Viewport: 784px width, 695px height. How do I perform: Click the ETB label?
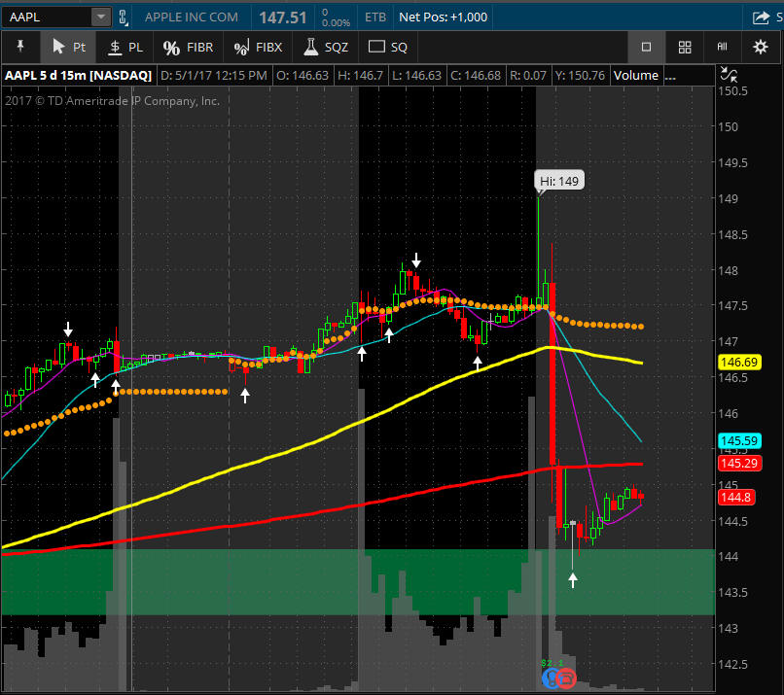[375, 17]
